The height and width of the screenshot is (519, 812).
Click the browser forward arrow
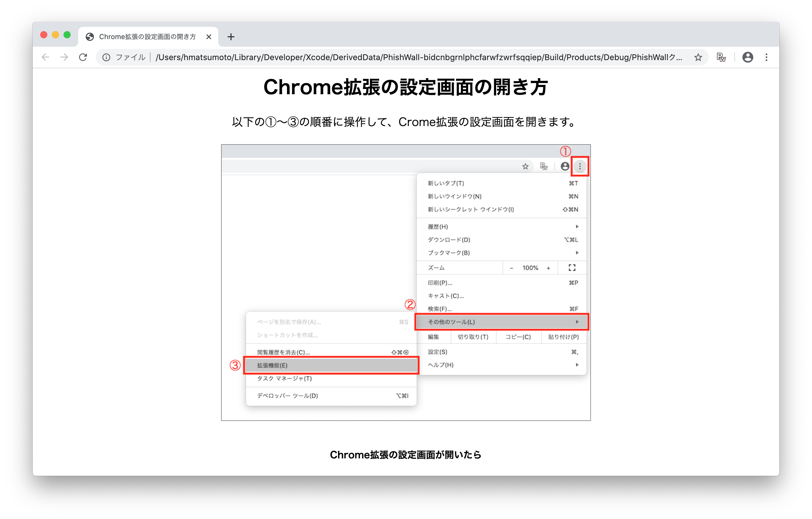[x=64, y=58]
